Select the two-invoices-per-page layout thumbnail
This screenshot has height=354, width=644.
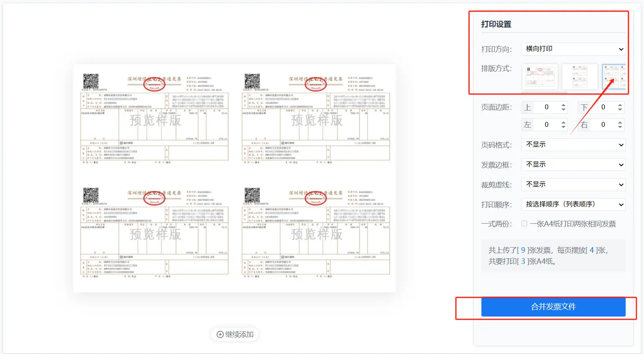click(579, 77)
